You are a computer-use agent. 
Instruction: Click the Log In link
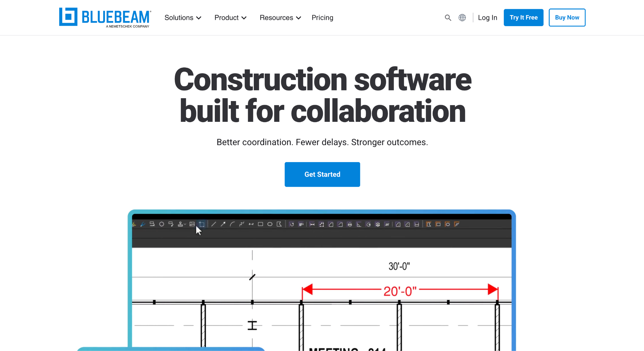click(x=487, y=18)
